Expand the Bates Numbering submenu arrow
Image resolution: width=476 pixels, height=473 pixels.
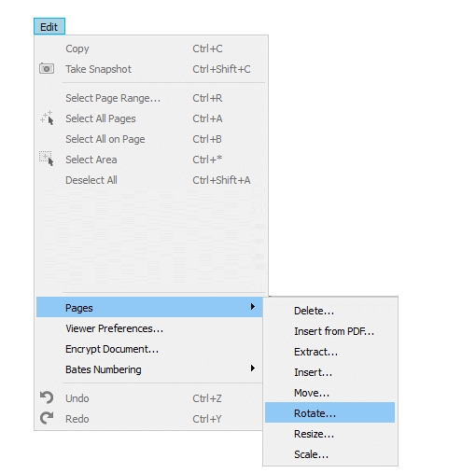click(253, 369)
